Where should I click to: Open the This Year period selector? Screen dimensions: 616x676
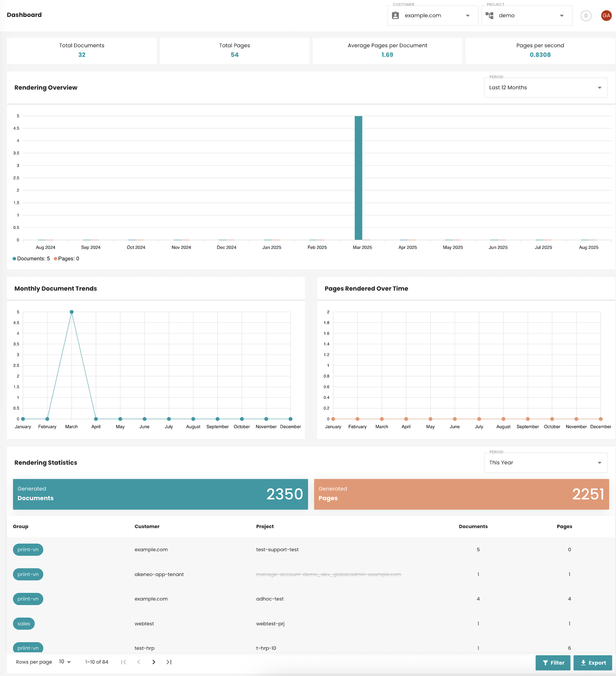click(x=545, y=463)
